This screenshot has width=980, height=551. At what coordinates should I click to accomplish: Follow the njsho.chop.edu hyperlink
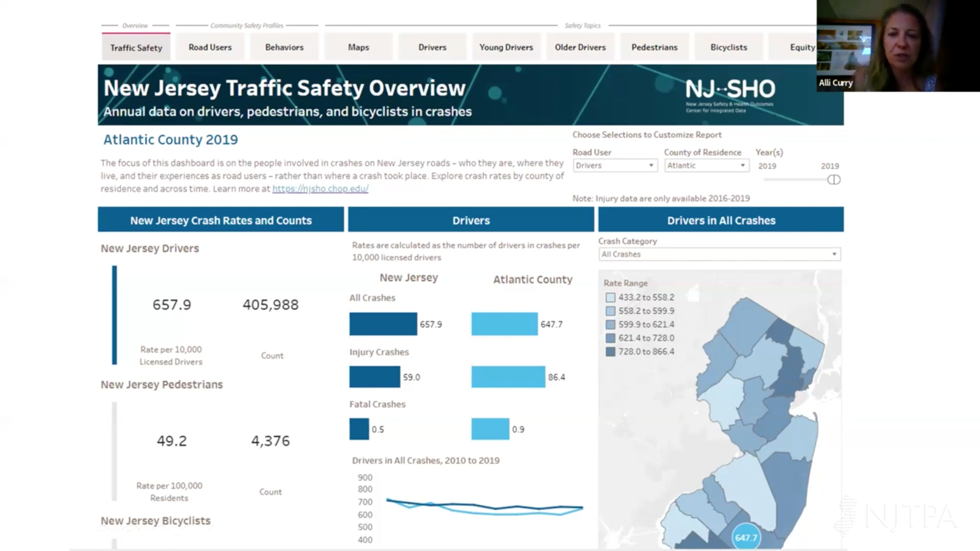click(x=320, y=189)
